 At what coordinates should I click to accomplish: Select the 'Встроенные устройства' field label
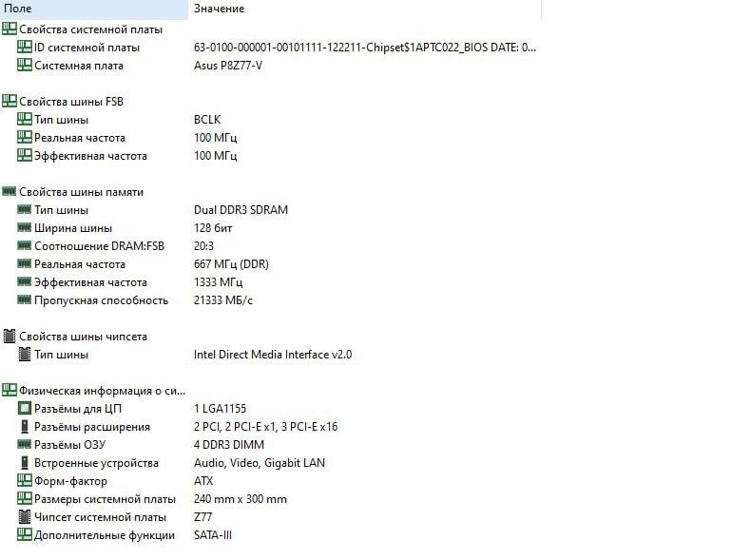tap(96, 463)
